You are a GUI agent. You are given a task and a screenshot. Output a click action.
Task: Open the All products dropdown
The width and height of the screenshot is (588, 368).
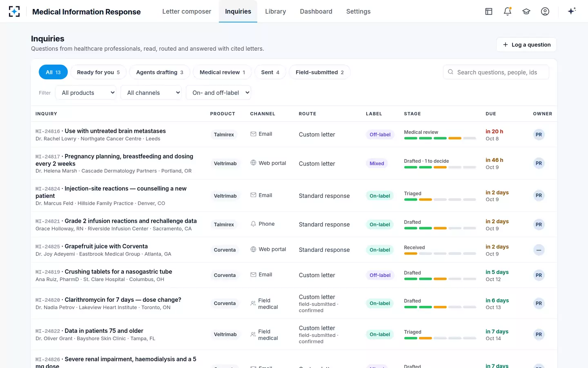click(86, 93)
